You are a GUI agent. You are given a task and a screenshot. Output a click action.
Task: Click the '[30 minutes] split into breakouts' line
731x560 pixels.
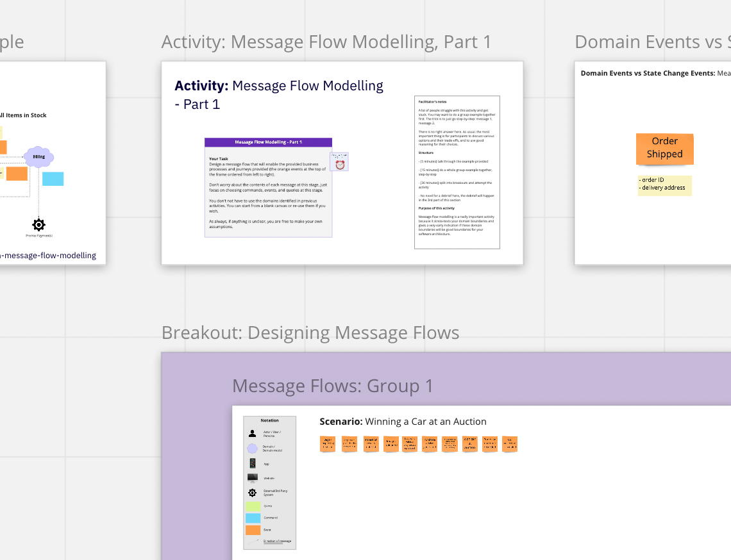[x=455, y=185]
